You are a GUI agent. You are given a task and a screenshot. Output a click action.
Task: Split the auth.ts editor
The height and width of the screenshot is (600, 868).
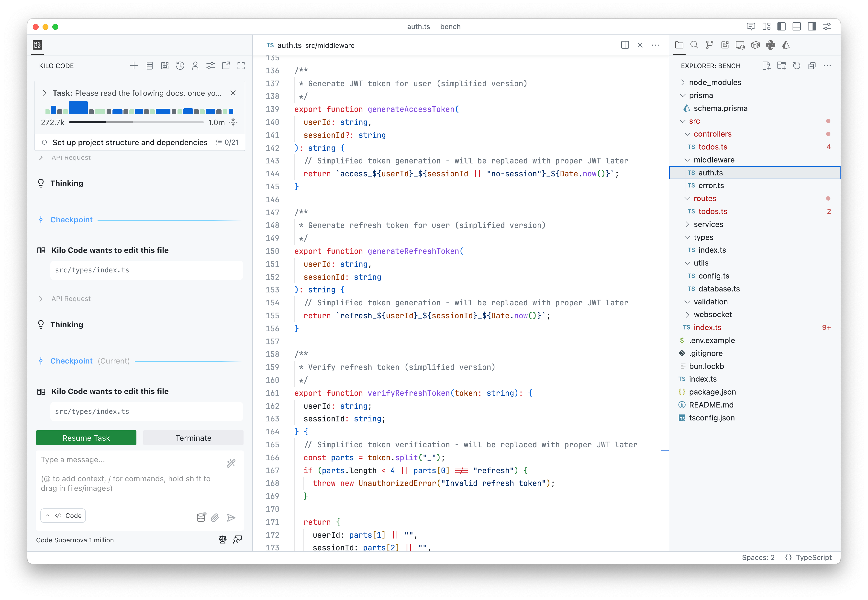click(x=624, y=45)
